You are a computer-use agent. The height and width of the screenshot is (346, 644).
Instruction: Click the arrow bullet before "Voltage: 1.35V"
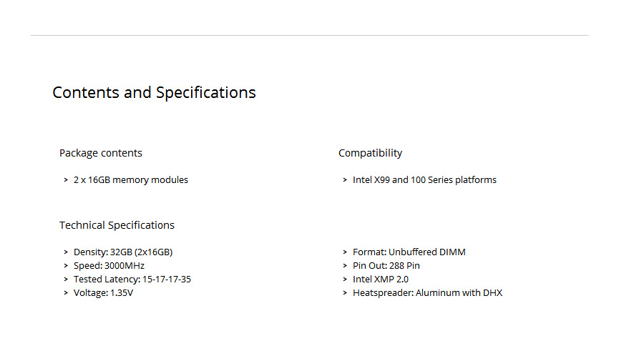pyautogui.click(x=66, y=293)
